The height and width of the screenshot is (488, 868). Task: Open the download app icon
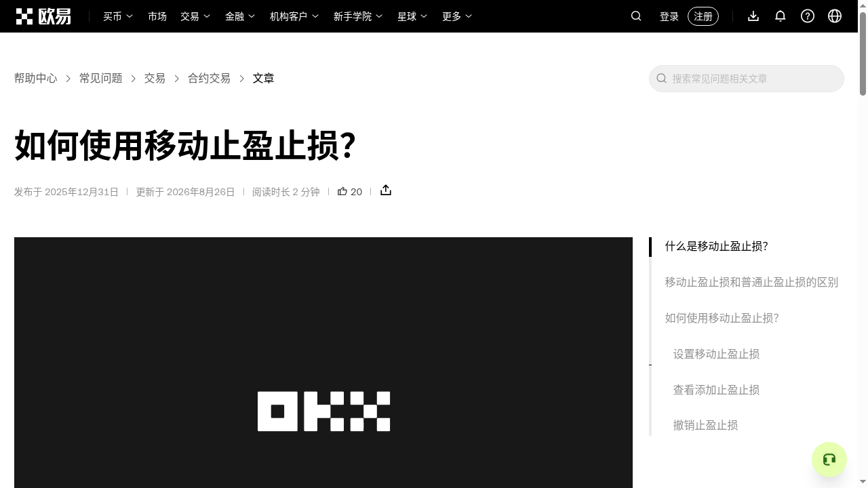tap(753, 16)
